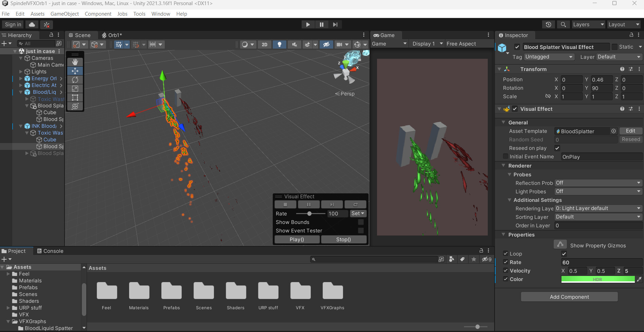Uncheck Reseed on play
The width and height of the screenshot is (644, 332).
coord(557,148)
